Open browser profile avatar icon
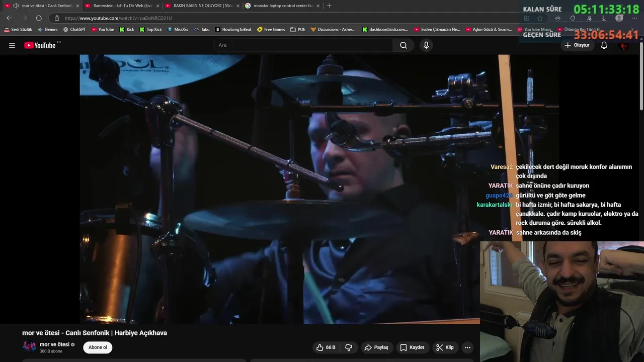This screenshot has width=644, height=362. [x=619, y=18]
